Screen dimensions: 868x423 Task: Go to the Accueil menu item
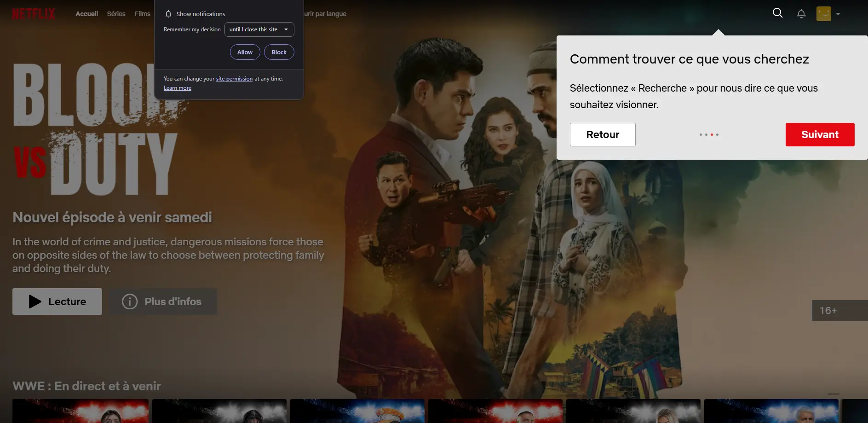(x=86, y=14)
